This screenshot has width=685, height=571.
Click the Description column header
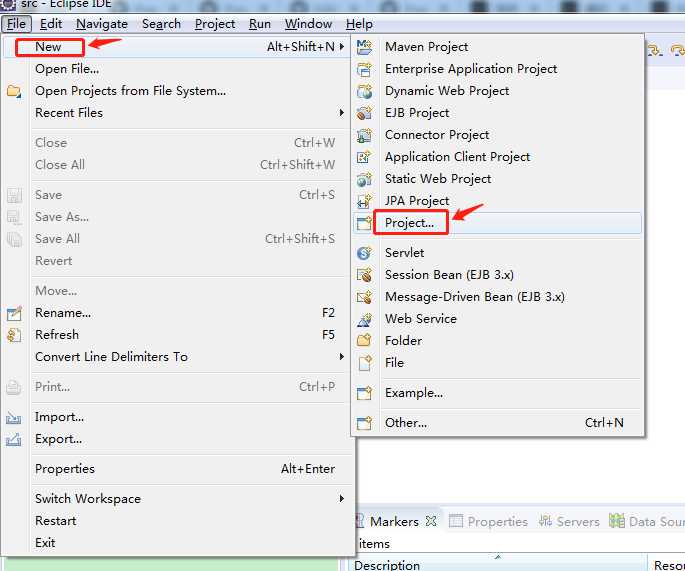tap(498, 564)
